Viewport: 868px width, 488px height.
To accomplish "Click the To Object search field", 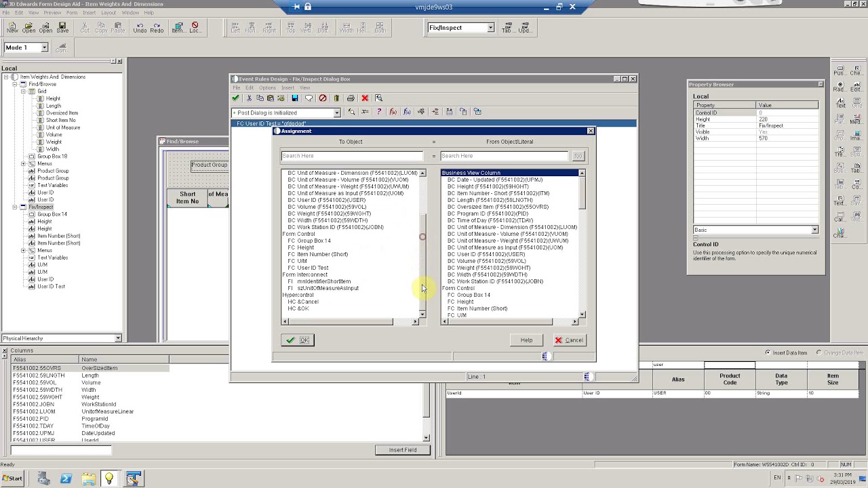I will [352, 156].
